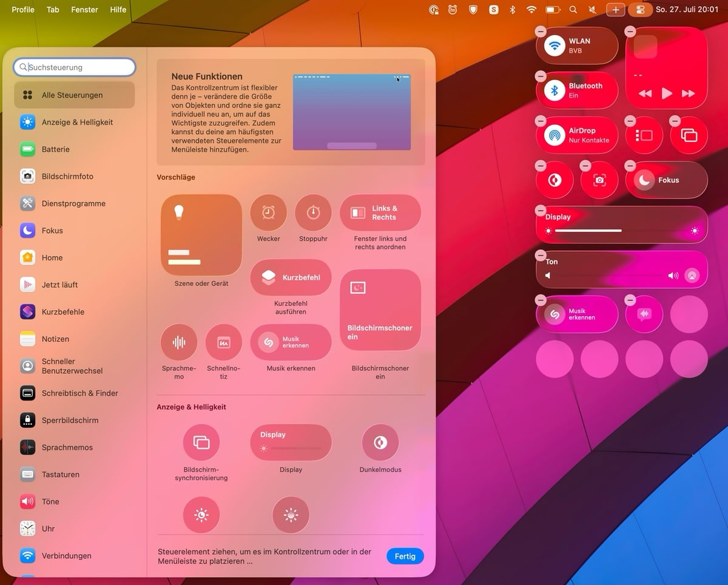Toggle Bluetooth in the Control Center
This screenshot has width=728, height=585.
pyautogui.click(x=554, y=90)
